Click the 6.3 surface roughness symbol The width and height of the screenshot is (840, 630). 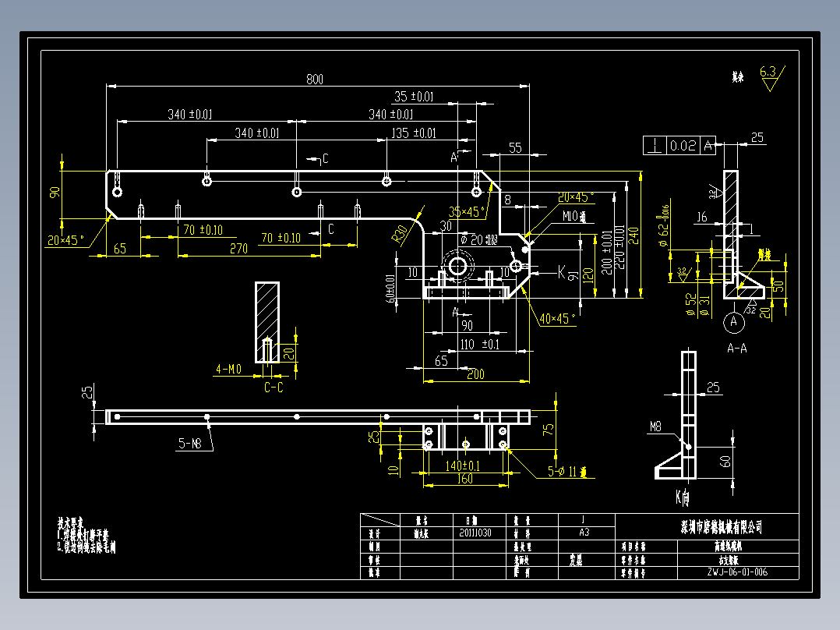772,78
